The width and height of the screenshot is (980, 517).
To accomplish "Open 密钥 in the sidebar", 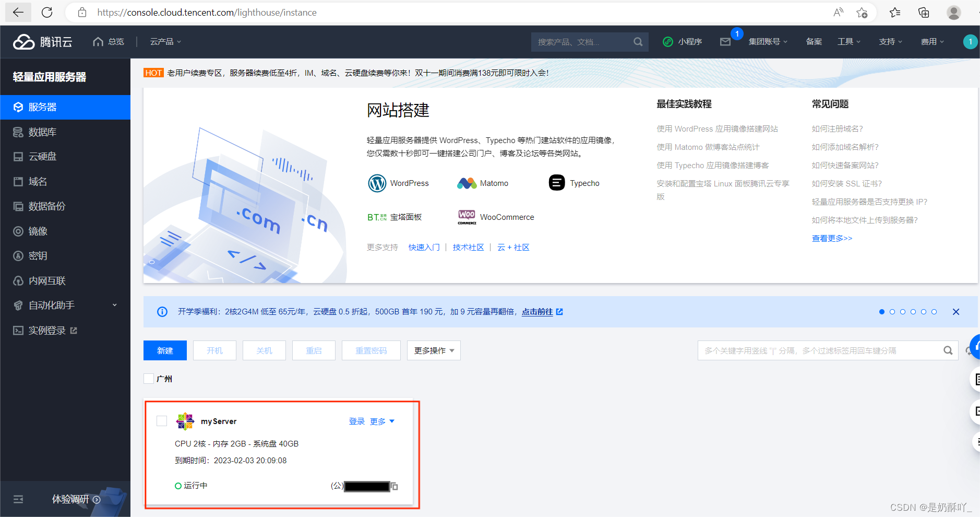I will (x=65, y=256).
